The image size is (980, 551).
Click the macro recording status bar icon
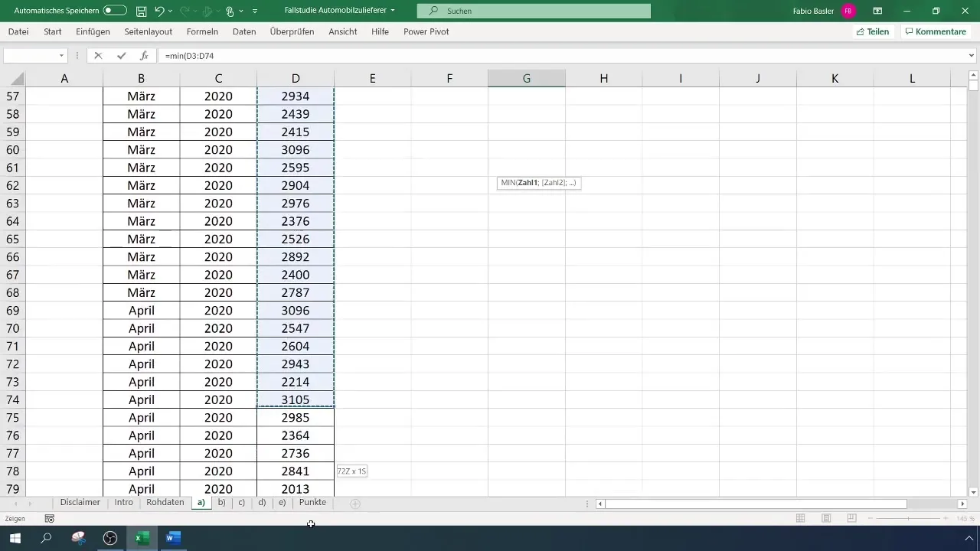tap(50, 519)
